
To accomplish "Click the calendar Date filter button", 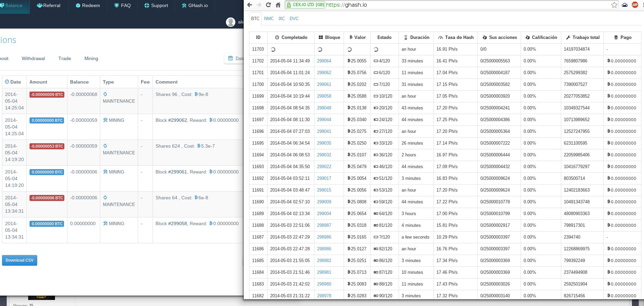I will click(235, 58).
